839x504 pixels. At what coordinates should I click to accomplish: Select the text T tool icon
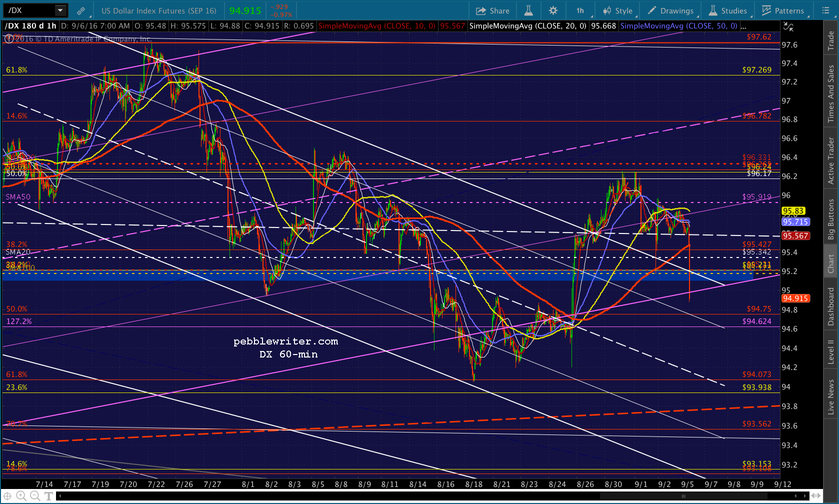(x=48, y=496)
